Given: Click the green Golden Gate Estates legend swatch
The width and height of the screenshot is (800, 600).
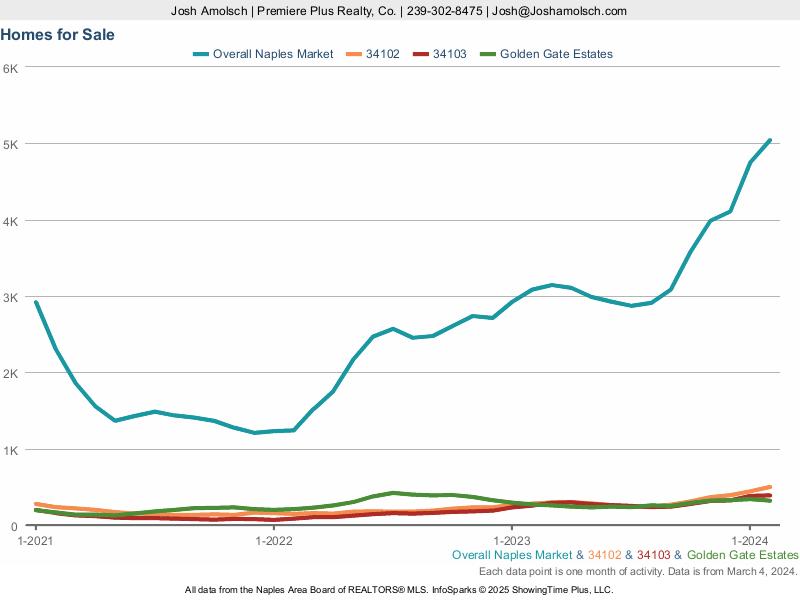Looking at the screenshot, I should (488, 54).
